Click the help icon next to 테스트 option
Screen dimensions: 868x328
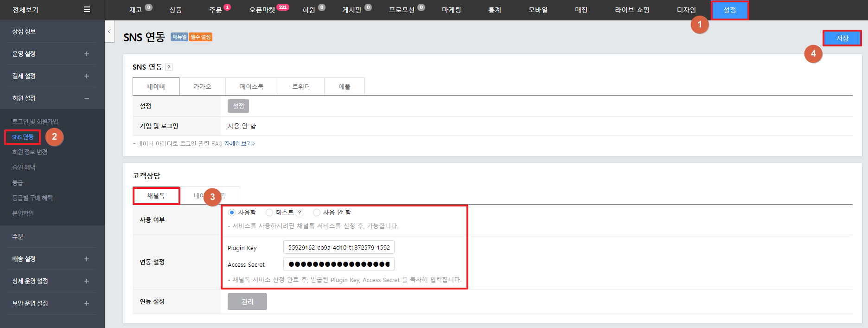300,212
